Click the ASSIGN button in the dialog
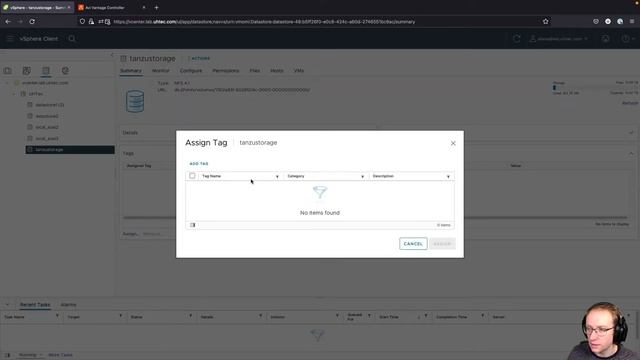This screenshot has height=360, width=640. 442,244
